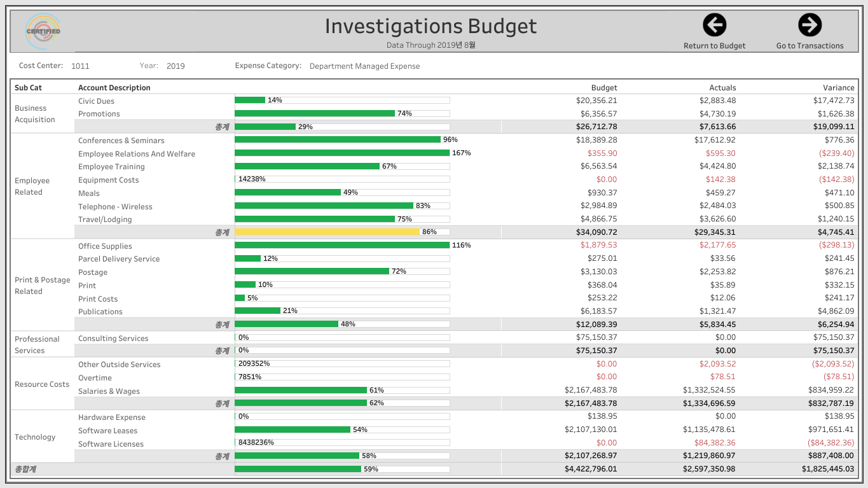This screenshot has width=868, height=488.
Task: Click the Certified logo badge
Action: click(43, 31)
